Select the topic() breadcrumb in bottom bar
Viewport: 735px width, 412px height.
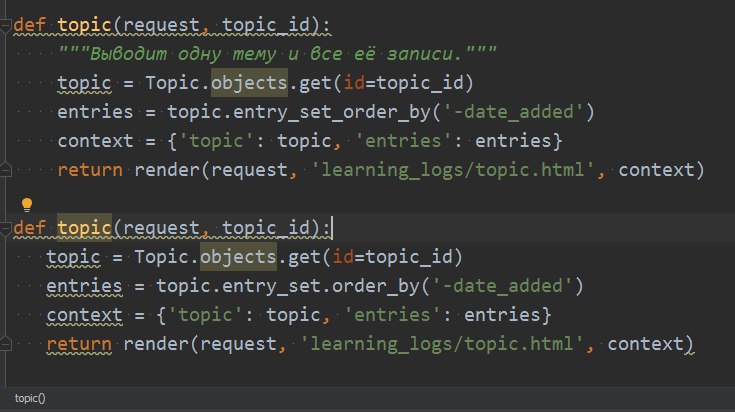[x=30, y=398]
